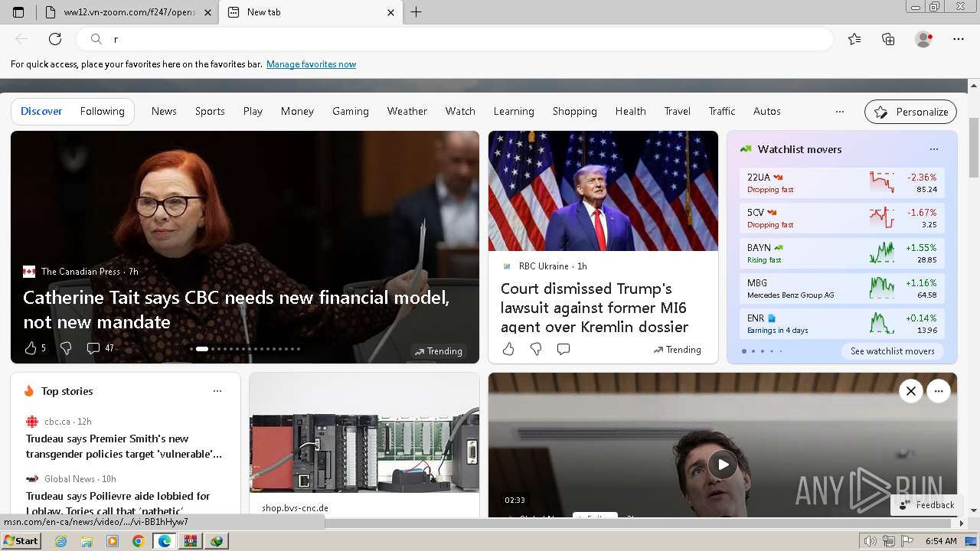
Task: Open Trump rally photo thumbnail
Action: point(603,191)
